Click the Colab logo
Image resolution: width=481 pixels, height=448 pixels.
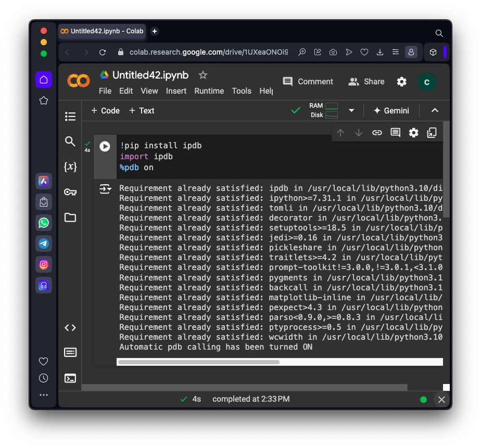(x=79, y=81)
